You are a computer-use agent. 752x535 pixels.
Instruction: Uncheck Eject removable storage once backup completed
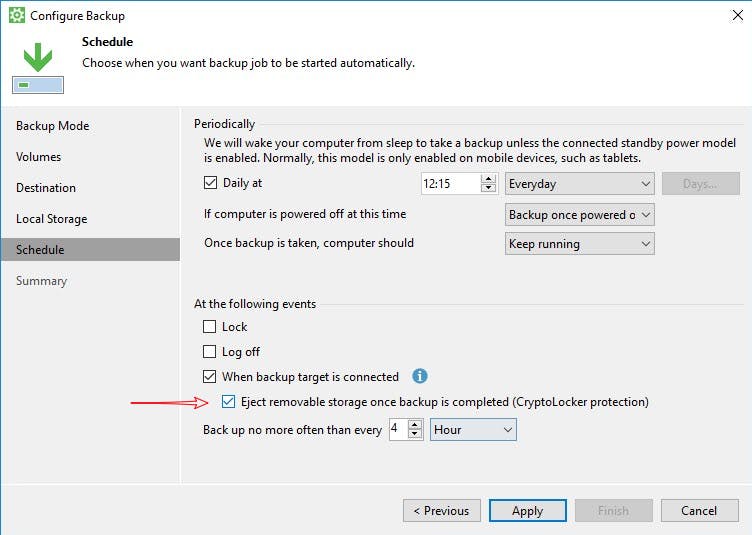click(x=229, y=402)
